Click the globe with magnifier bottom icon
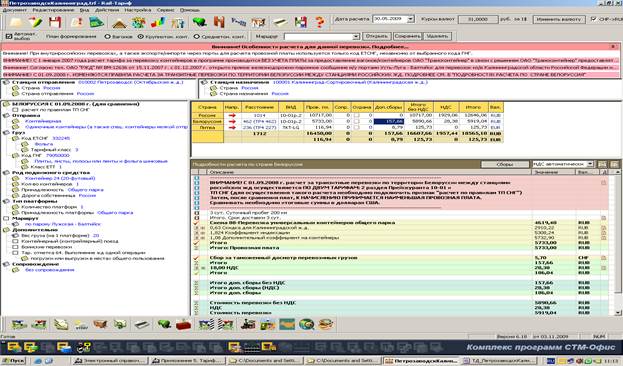This screenshot has height=366, width=623. tap(306, 324)
